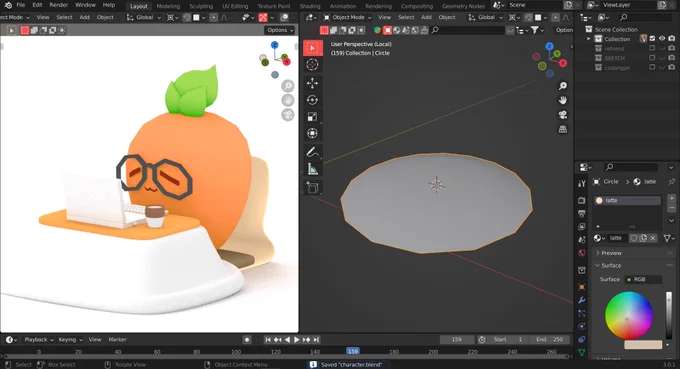Open the Output properties tab
Viewport: 680px width, 369px height.
point(582,213)
